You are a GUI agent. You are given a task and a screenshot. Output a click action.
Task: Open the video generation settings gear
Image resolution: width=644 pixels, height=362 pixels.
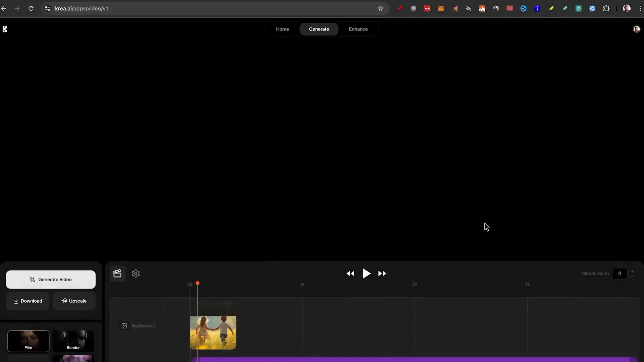pos(136,274)
